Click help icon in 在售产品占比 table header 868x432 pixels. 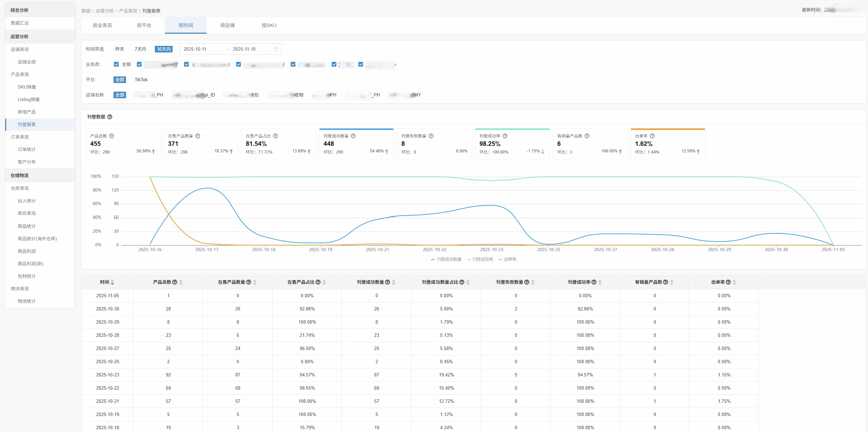[318, 282]
